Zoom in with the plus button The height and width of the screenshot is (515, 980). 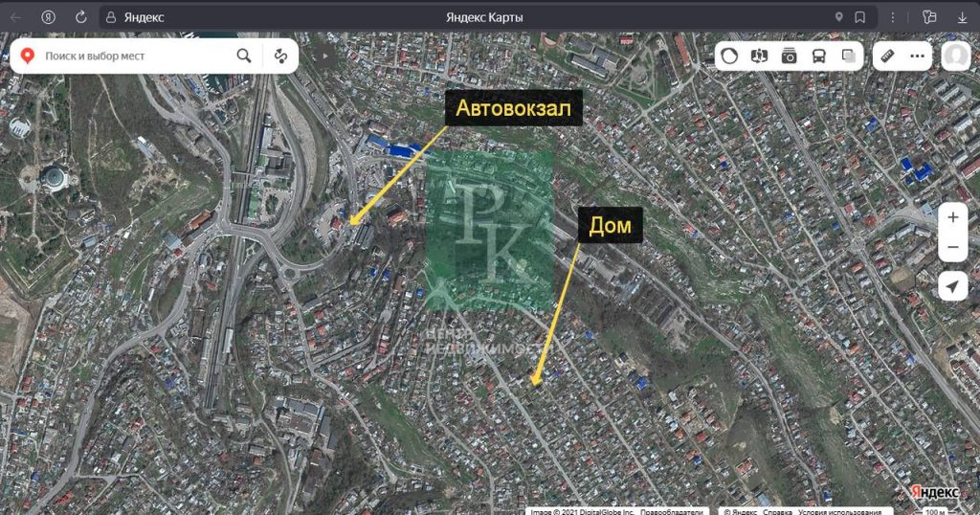click(953, 217)
